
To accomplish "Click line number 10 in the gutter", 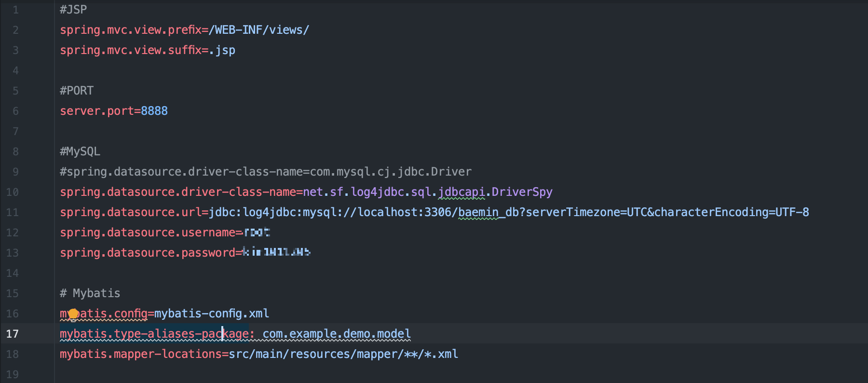I will (x=13, y=192).
